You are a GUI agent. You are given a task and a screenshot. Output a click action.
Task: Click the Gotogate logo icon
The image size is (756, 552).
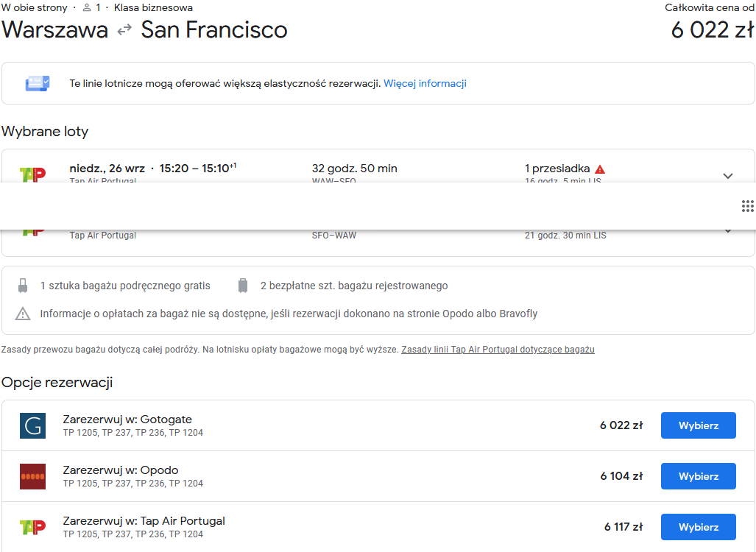point(33,425)
